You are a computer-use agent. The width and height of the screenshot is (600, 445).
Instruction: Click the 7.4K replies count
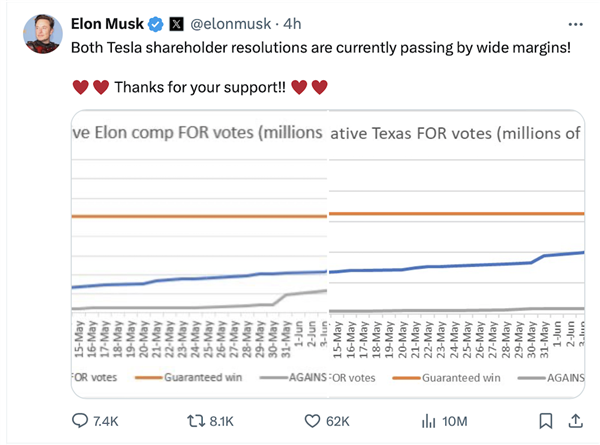pyautogui.click(x=105, y=422)
